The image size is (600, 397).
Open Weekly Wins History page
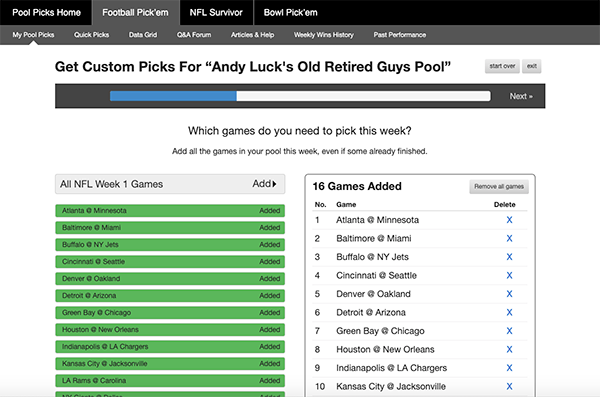pyautogui.click(x=324, y=35)
